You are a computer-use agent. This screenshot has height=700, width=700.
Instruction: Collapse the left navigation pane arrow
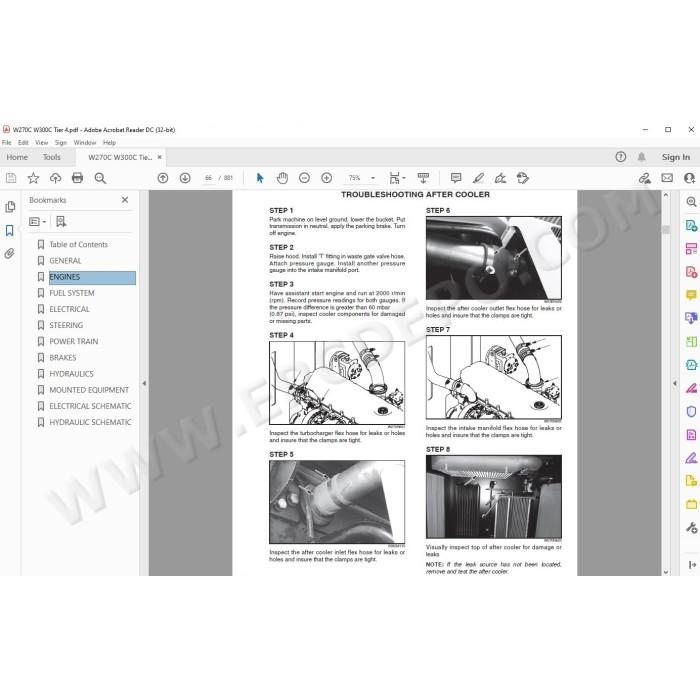click(x=144, y=383)
